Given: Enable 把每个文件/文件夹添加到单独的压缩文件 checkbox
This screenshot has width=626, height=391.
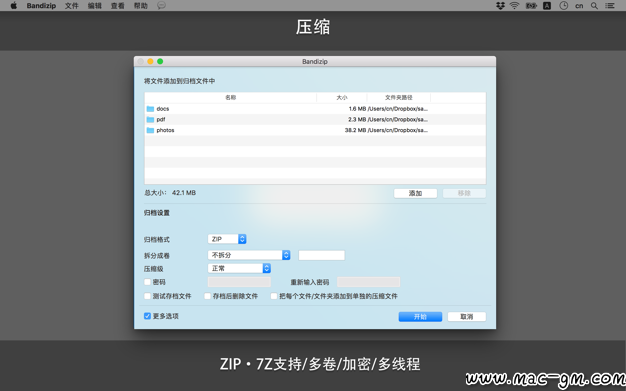Looking at the screenshot, I should 274,296.
